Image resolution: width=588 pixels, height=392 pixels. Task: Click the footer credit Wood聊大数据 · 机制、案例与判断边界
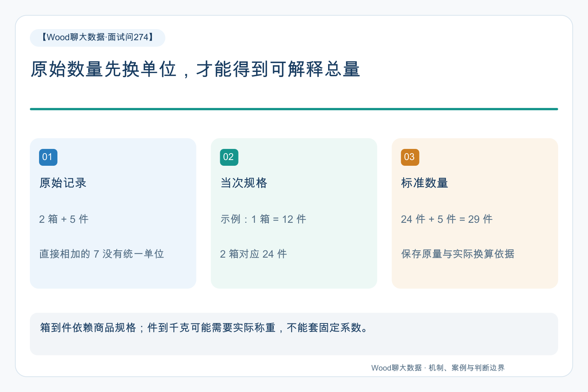coord(438,368)
